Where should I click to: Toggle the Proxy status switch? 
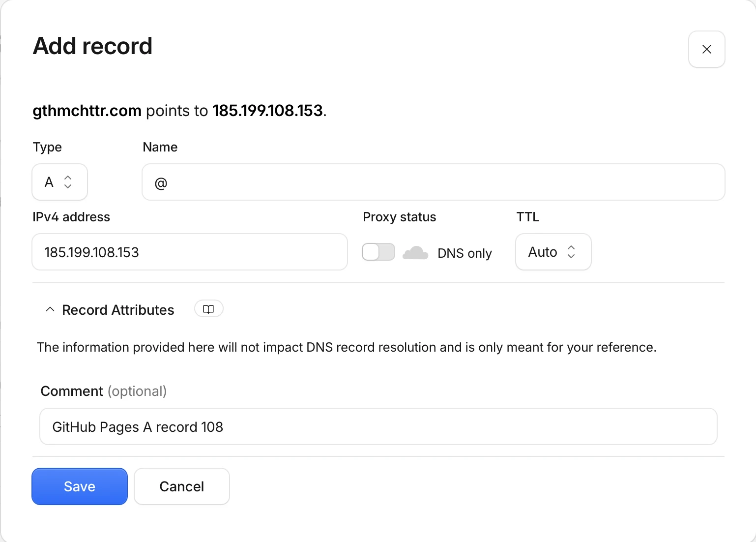point(378,252)
